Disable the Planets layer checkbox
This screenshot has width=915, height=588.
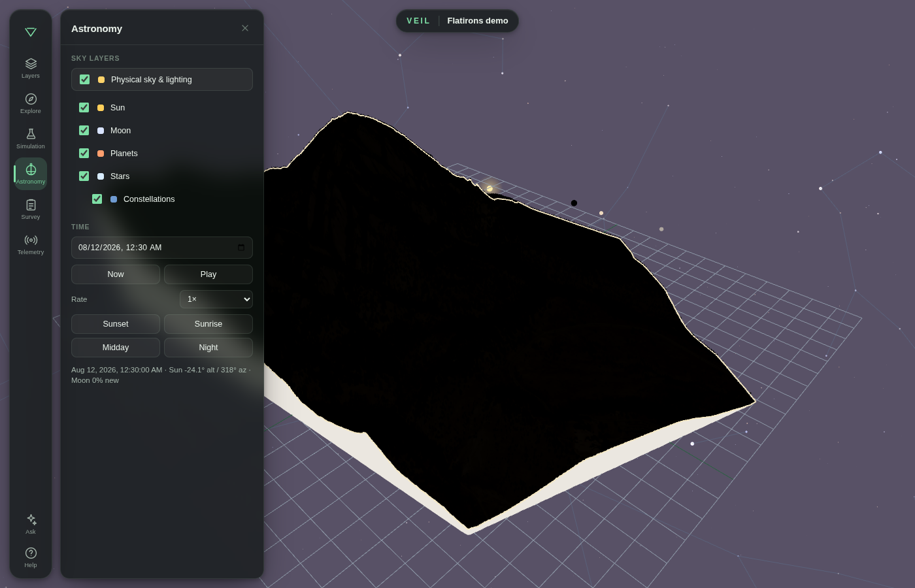pyautogui.click(x=84, y=154)
